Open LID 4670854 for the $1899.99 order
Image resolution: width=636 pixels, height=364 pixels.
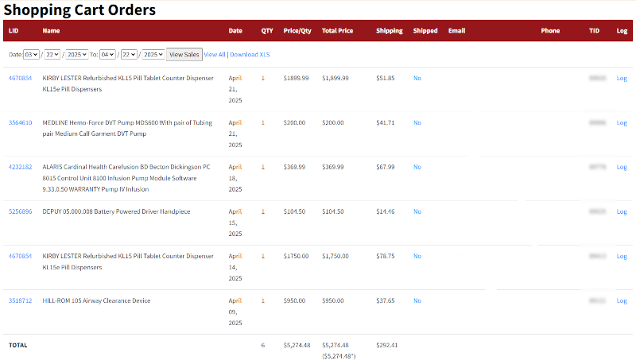21,78
